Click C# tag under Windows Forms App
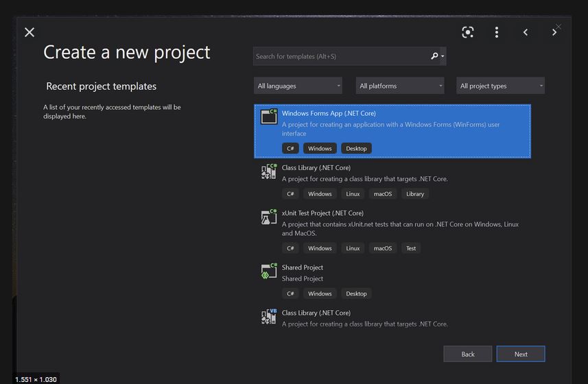The width and height of the screenshot is (588, 384). coord(290,148)
